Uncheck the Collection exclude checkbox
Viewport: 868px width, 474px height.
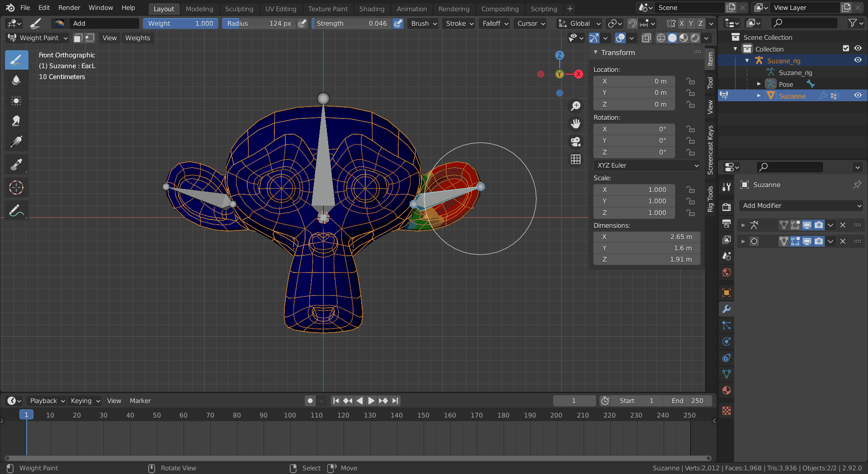point(846,48)
